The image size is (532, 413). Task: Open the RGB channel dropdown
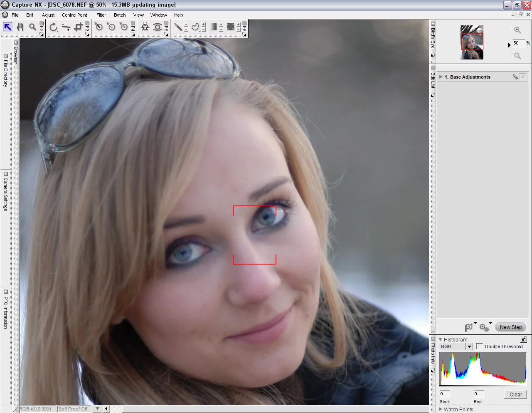[469, 346]
